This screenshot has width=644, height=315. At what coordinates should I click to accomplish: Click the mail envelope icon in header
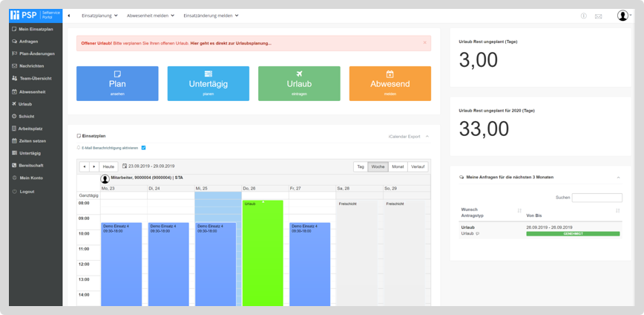click(598, 16)
